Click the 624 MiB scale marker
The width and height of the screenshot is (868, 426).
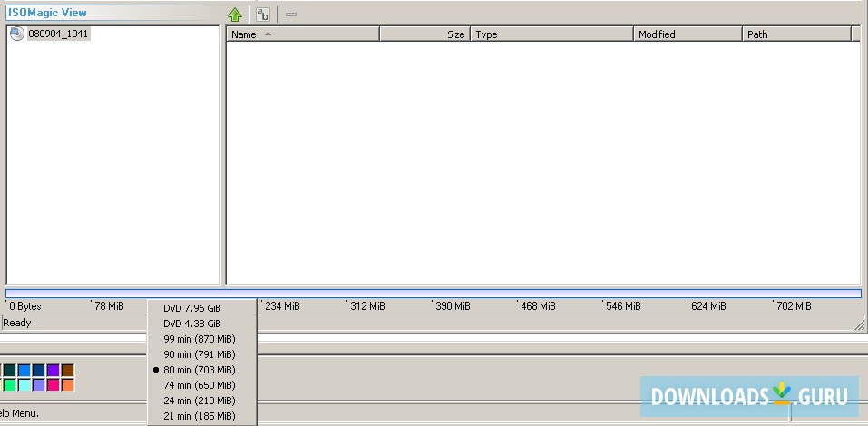point(708,306)
